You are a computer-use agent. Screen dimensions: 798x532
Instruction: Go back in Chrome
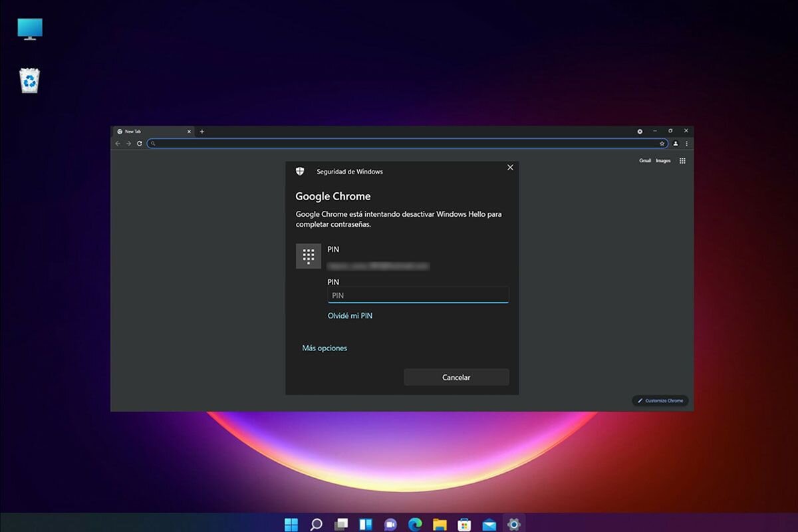click(x=118, y=143)
